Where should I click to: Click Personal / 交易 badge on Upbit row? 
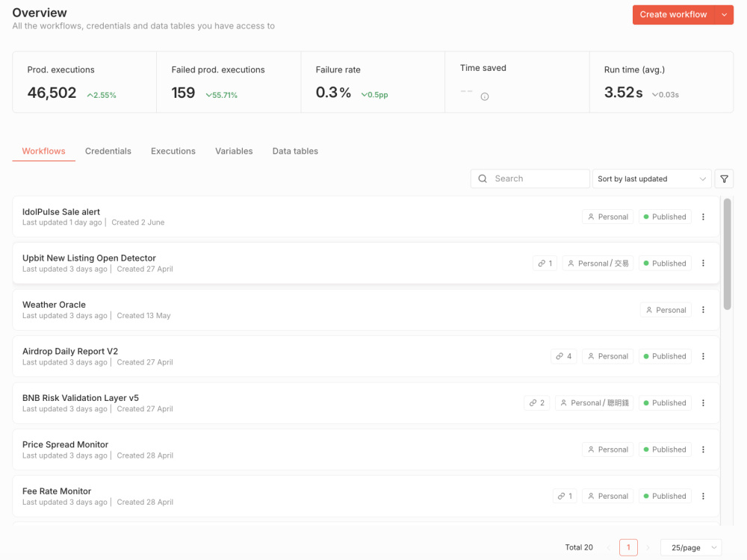click(598, 264)
